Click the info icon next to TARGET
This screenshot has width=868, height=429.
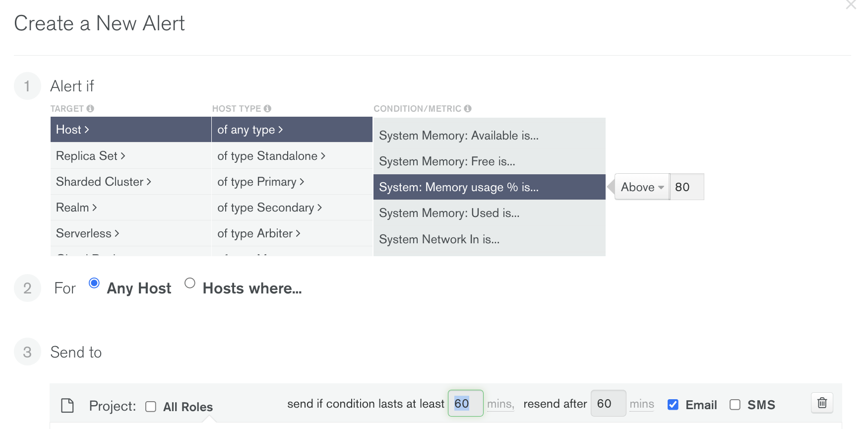pos(90,108)
